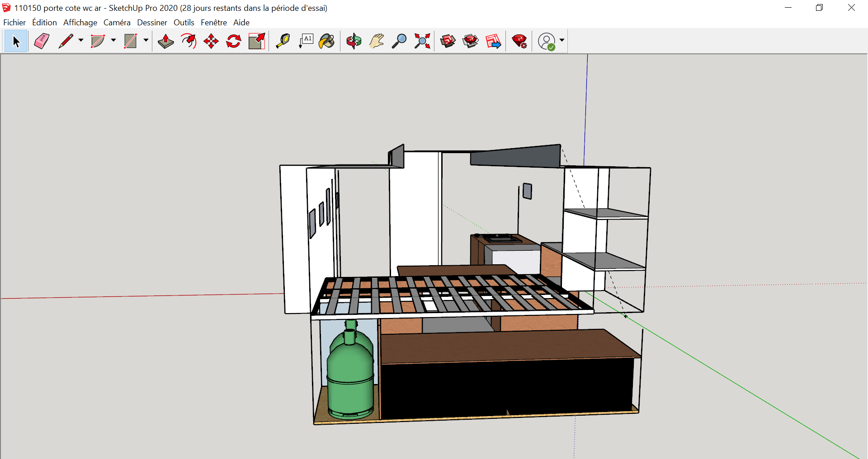The width and height of the screenshot is (868, 459).
Task: Expand the Line tool dropdown arrow
Action: click(x=81, y=40)
